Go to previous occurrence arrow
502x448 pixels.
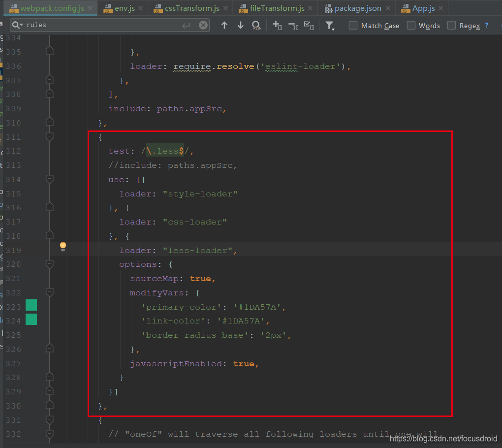pos(224,25)
